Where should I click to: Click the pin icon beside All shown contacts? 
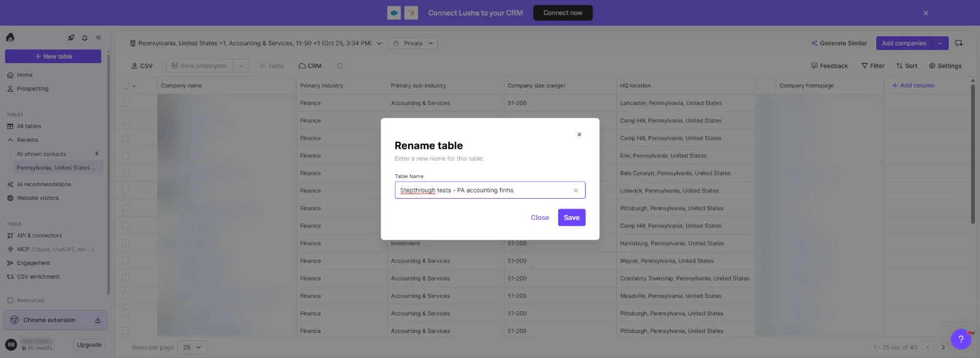(96, 154)
